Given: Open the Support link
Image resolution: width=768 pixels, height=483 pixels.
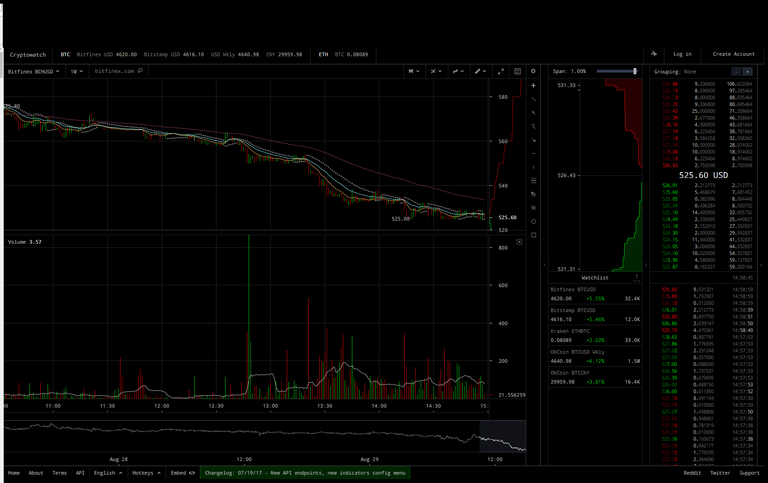Looking at the screenshot, I should click(749, 473).
